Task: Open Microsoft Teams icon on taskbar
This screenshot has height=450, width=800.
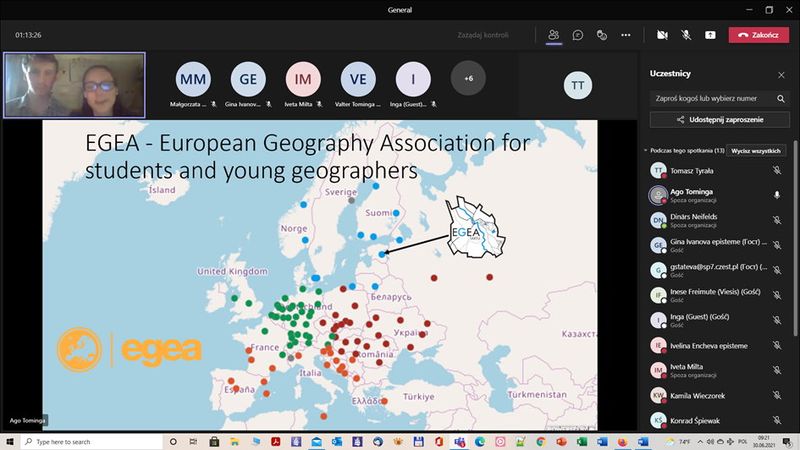Action: [460, 441]
